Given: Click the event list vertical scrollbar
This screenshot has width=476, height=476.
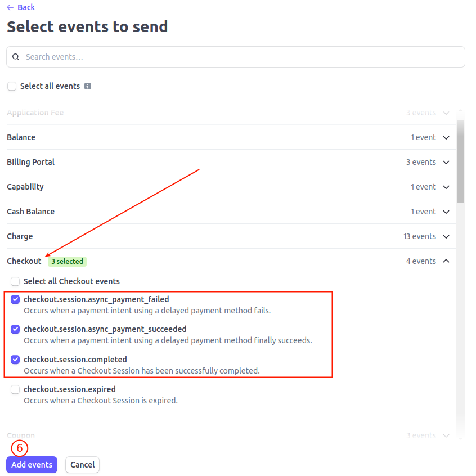Looking at the screenshot, I should (x=460, y=161).
